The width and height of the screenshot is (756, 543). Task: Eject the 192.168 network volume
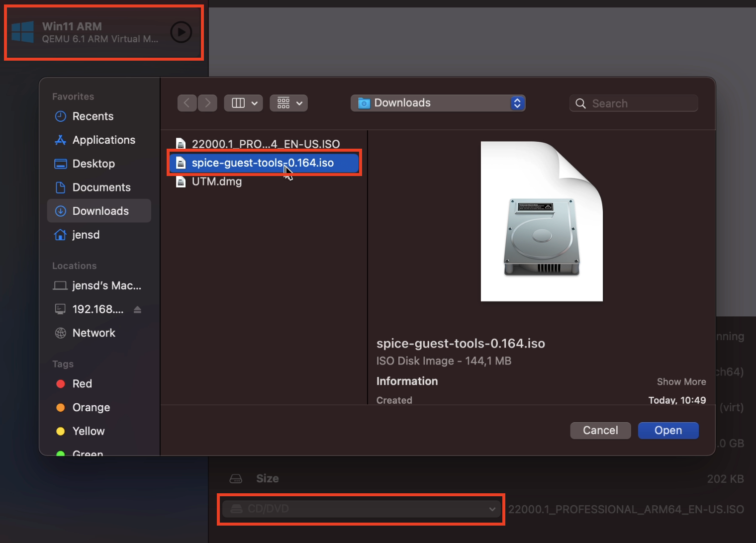137,309
